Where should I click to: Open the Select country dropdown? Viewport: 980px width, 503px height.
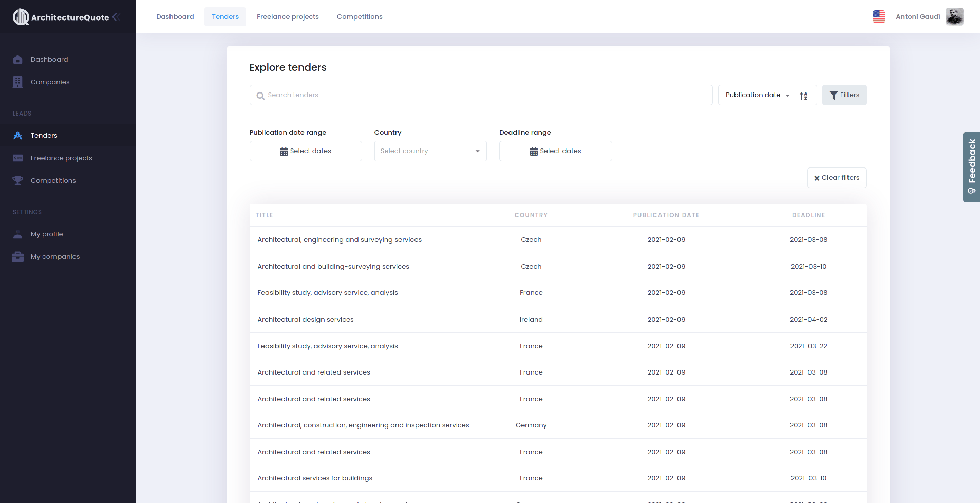click(430, 151)
